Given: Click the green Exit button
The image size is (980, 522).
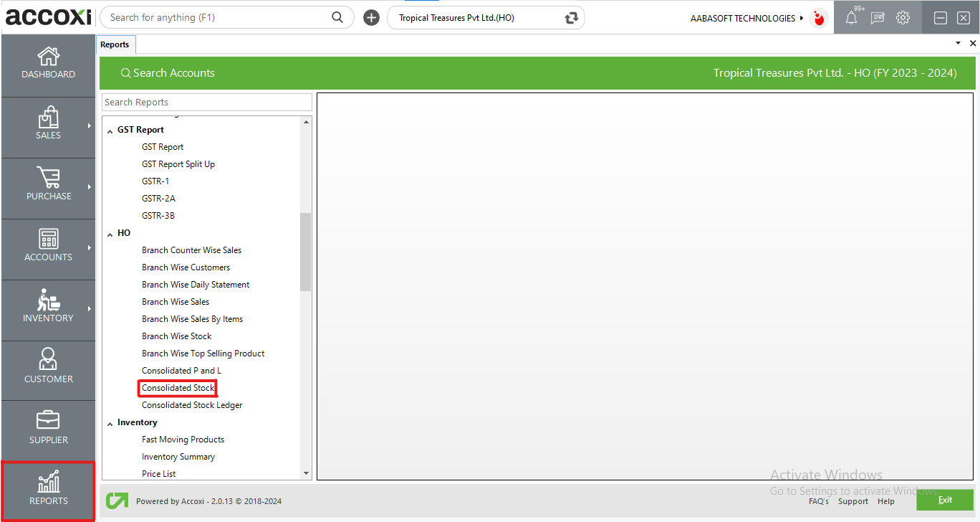Looking at the screenshot, I should (945, 500).
